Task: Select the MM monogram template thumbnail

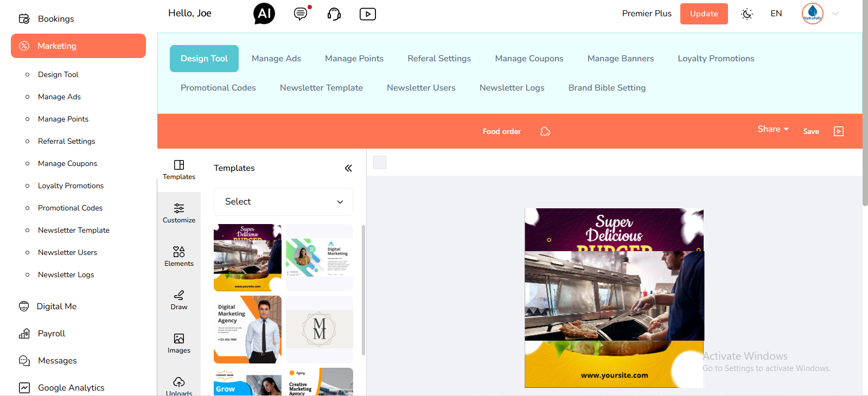Action: pos(320,329)
